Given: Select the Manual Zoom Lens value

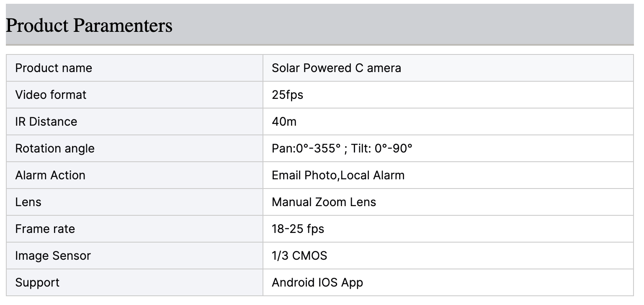Looking at the screenshot, I should (x=324, y=202).
